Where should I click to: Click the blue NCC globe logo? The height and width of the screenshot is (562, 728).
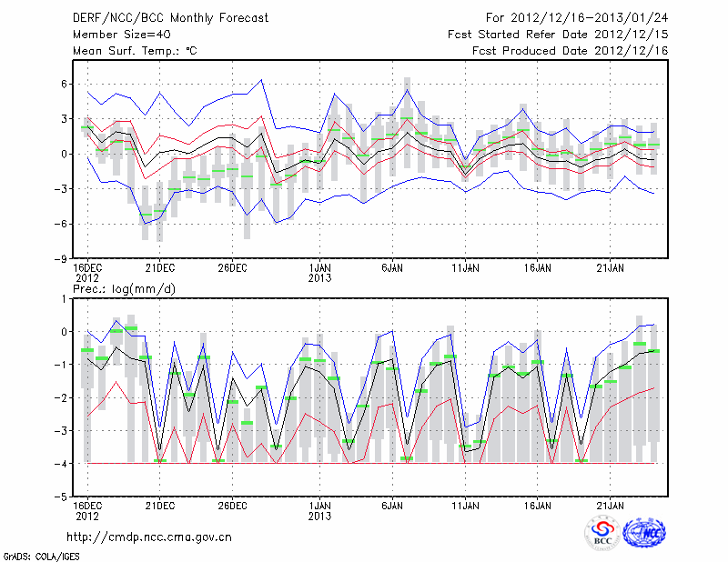(x=643, y=533)
